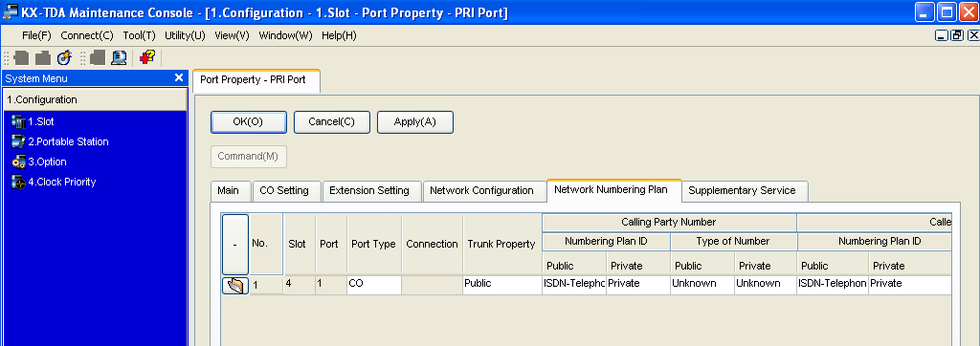This screenshot has height=346, width=980.
Task: Open 2.Portable Station in System Menu
Action: (x=68, y=141)
